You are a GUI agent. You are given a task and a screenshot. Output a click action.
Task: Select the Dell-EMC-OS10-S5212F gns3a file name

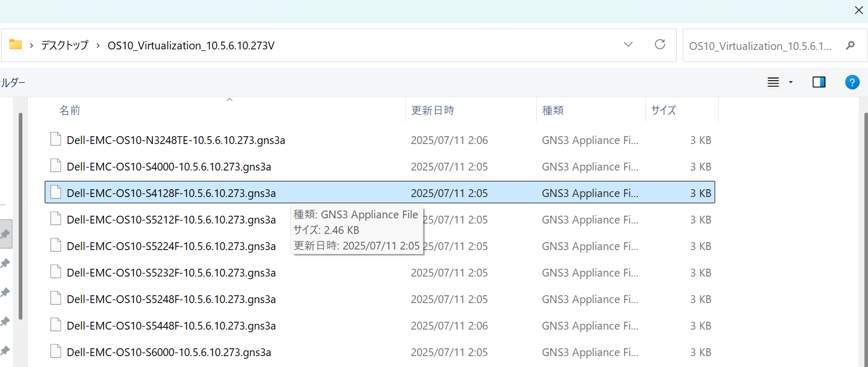[x=171, y=220]
